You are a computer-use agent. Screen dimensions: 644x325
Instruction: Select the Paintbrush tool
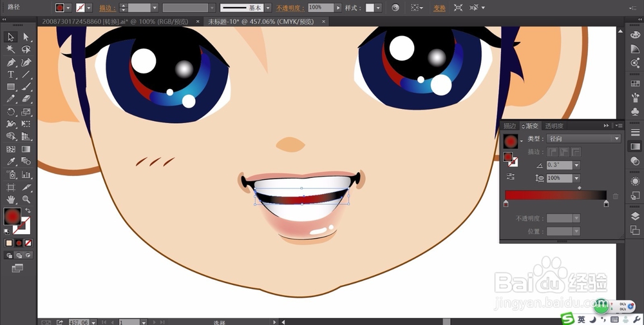point(26,87)
